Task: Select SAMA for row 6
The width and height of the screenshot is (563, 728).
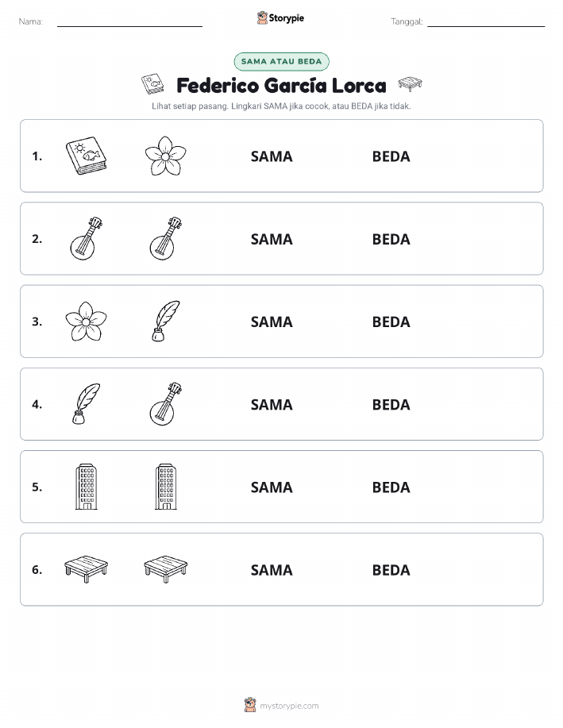Action: click(x=272, y=570)
